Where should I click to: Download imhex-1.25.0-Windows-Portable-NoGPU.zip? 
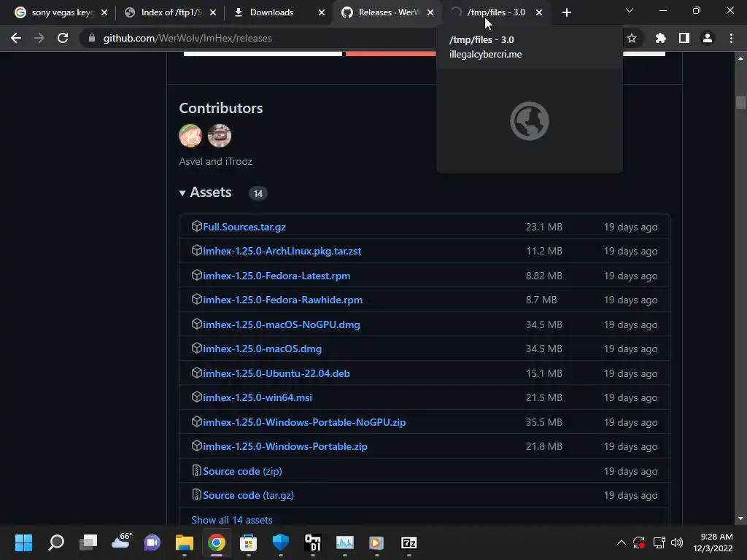click(304, 422)
